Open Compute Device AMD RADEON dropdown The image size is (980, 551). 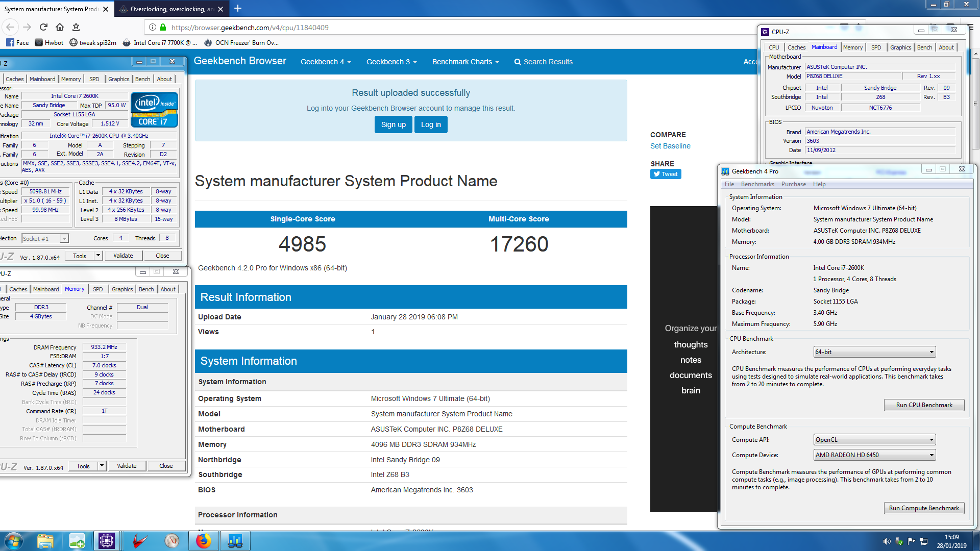874,455
